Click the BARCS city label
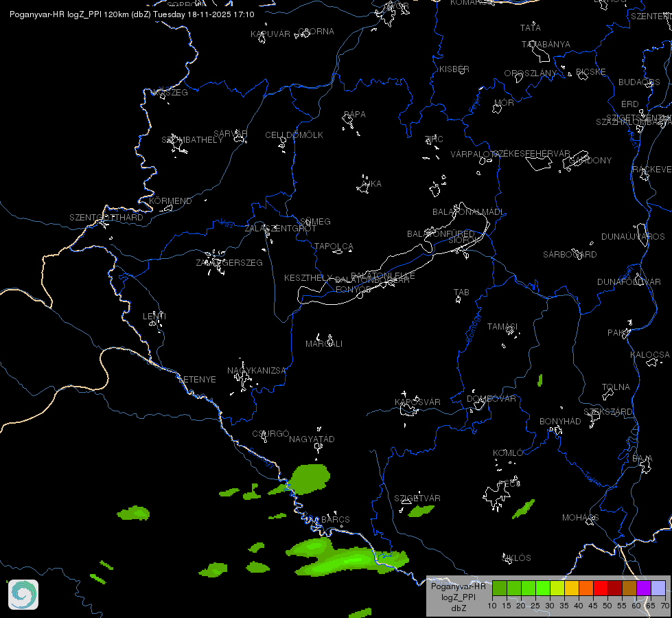 pyautogui.click(x=336, y=519)
